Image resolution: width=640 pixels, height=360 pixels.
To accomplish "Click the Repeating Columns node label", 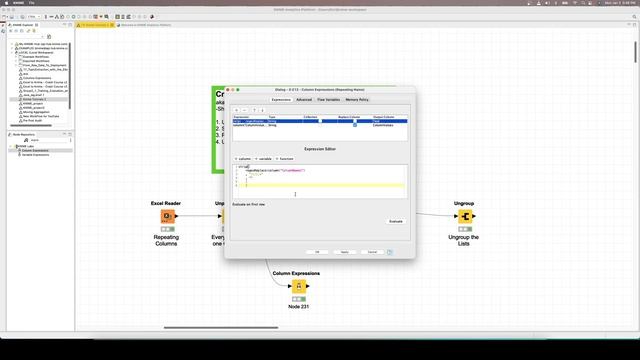I will [166, 240].
